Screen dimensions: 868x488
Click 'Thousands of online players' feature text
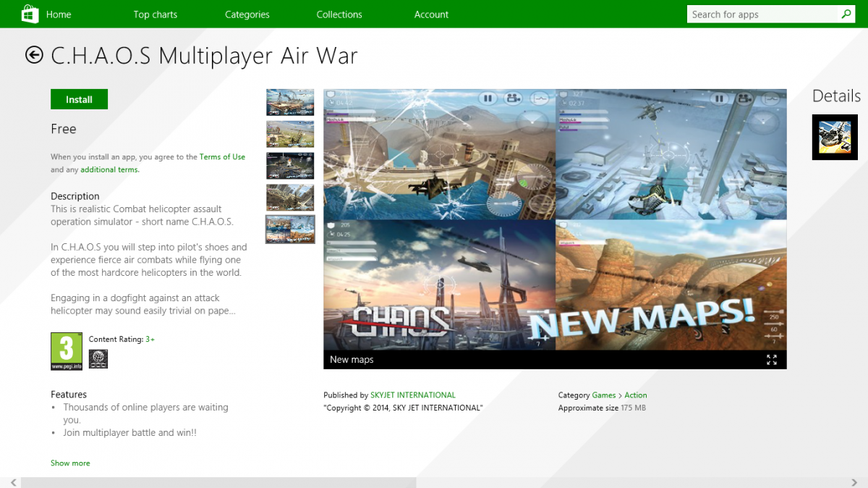click(145, 413)
